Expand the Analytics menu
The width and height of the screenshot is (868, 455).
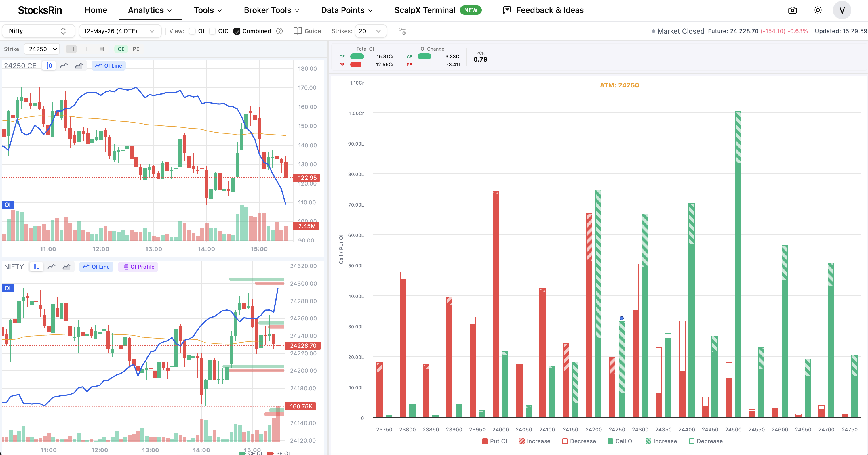point(150,10)
